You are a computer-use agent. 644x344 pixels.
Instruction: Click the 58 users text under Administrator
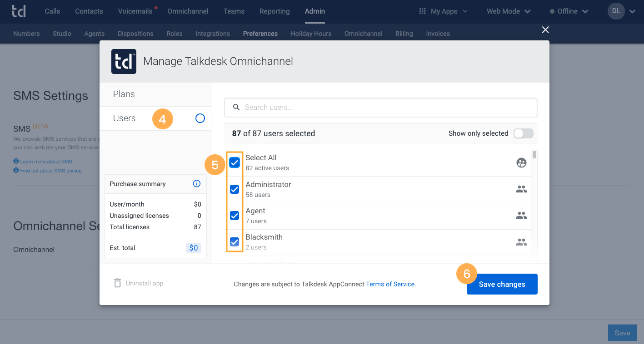tap(258, 195)
